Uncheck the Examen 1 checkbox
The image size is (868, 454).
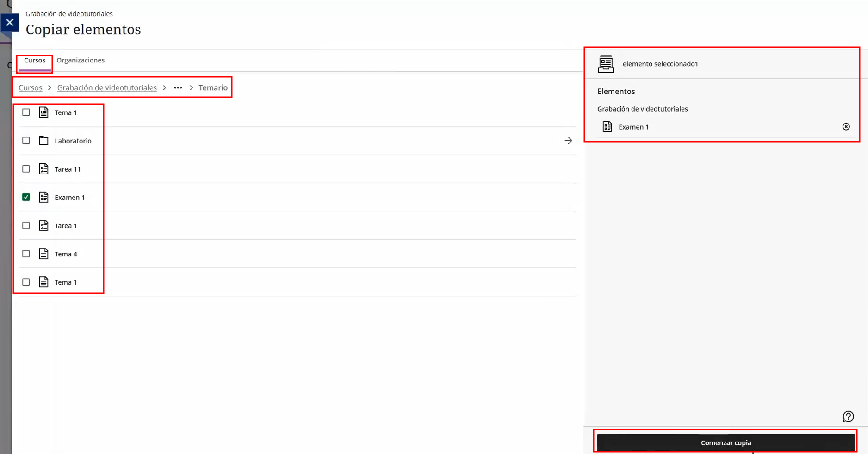tap(26, 197)
